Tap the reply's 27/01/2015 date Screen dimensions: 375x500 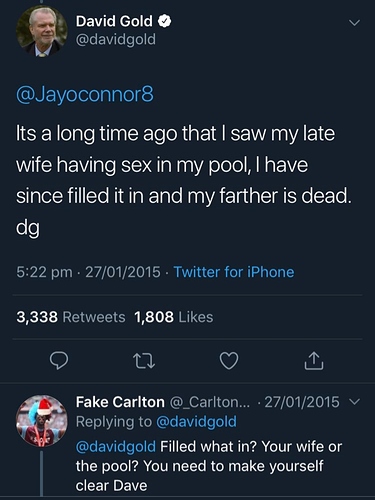(302, 402)
